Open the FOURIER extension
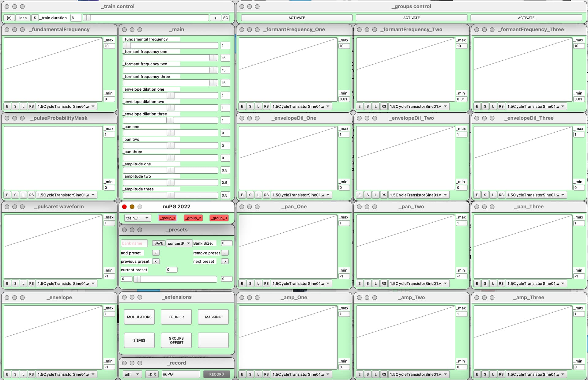Viewport: 588px width, 380px height. [x=176, y=317]
